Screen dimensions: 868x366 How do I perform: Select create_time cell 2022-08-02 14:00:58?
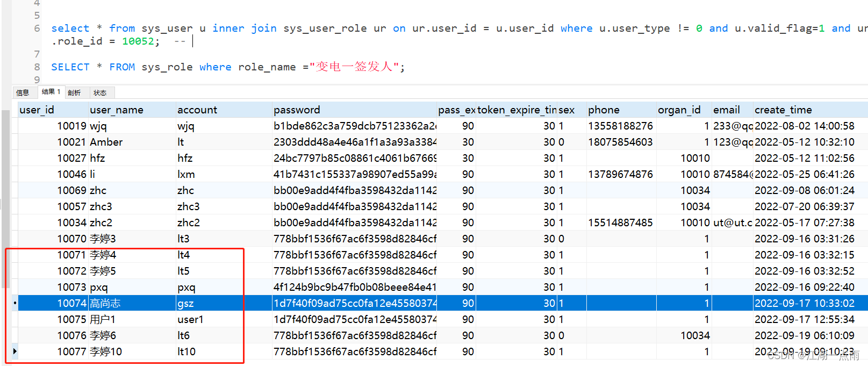click(810, 126)
